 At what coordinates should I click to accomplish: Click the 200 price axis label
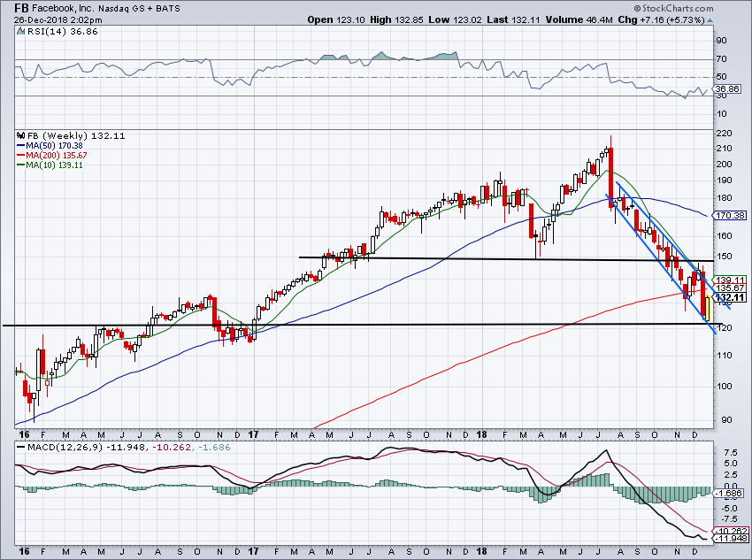[x=725, y=164]
